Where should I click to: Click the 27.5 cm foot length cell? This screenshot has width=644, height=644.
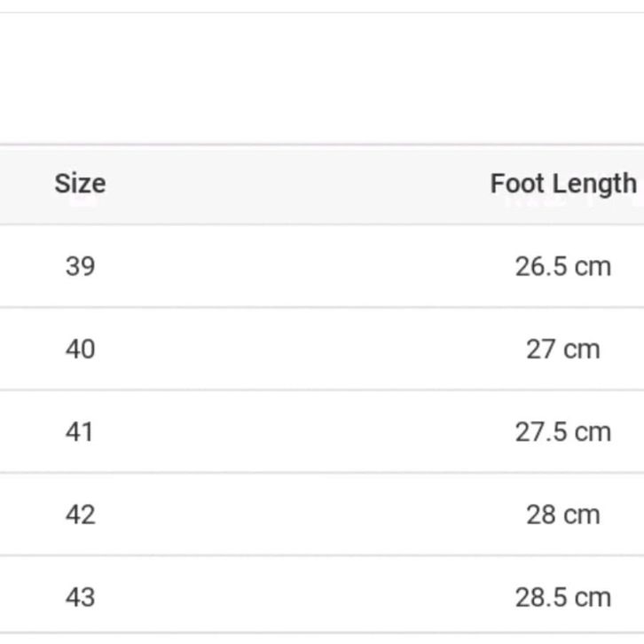[x=562, y=432]
